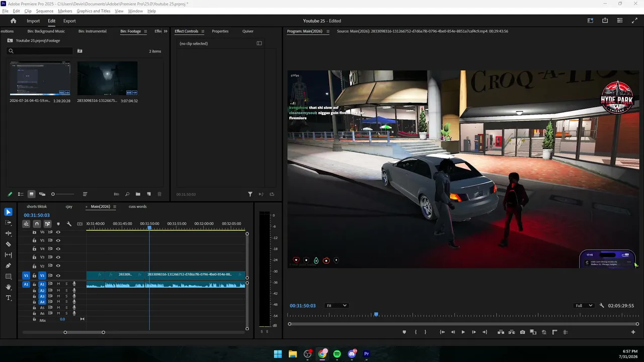Open the Bin: Footage panel menu
Image resolution: width=644 pixels, height=362 pixels.
tap(145, 31)
